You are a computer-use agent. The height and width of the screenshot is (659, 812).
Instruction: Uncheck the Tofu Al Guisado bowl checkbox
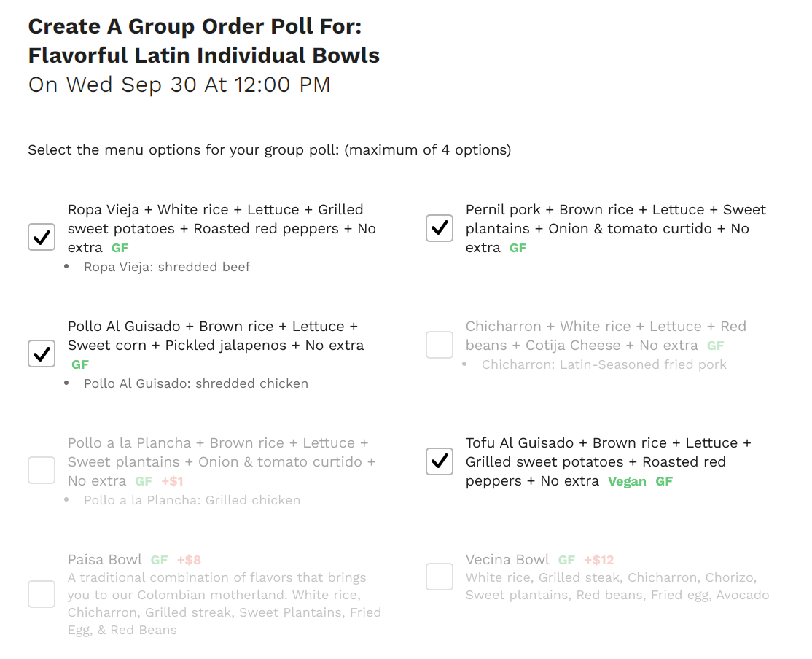point(440,461)
